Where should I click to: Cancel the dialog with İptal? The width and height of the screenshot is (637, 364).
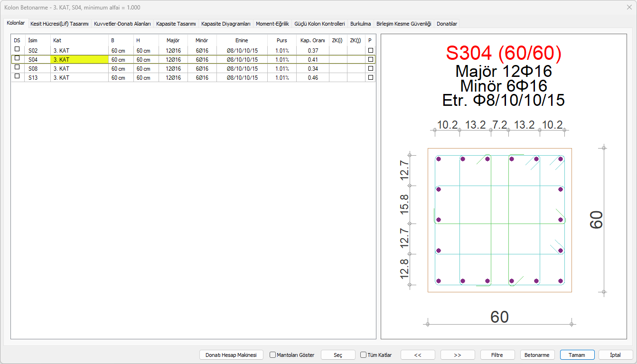(616, 355)
